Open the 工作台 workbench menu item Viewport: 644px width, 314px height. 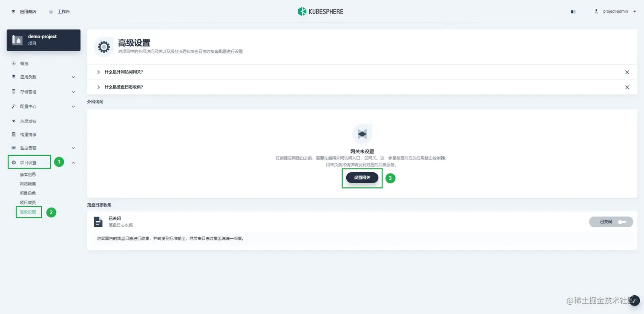coord(59,11)
